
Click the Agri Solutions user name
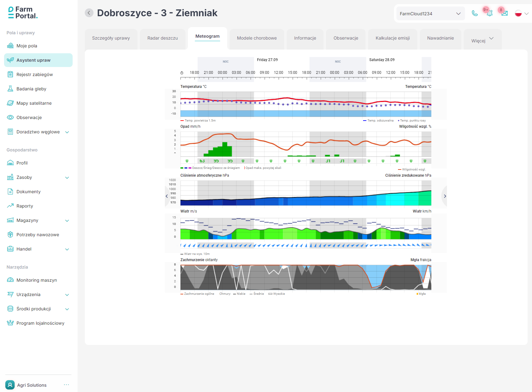[32, 385]
